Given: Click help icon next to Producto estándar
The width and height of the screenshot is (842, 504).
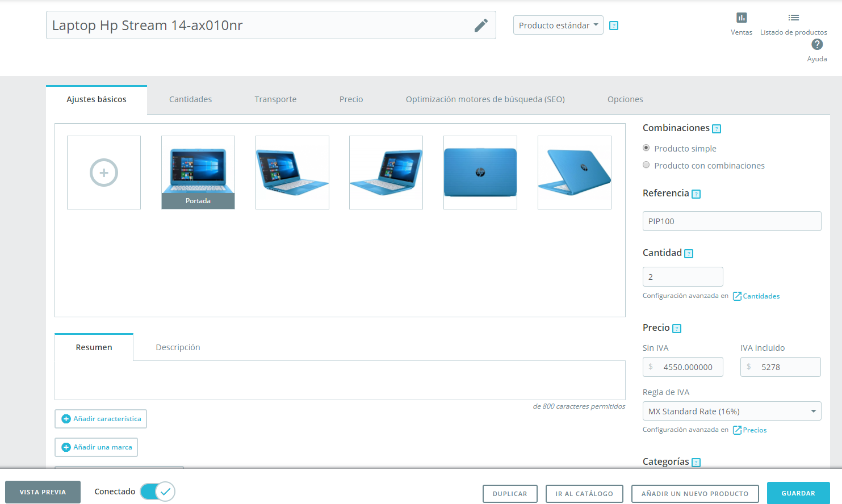Looking at the screenshot, I should (x=614, y=26).
